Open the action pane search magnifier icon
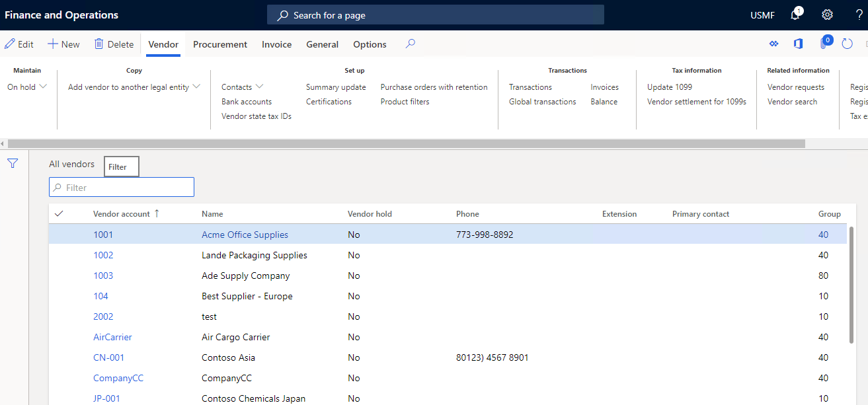The width and height of the screenshot is (868, 405). [x=410, y=42]
